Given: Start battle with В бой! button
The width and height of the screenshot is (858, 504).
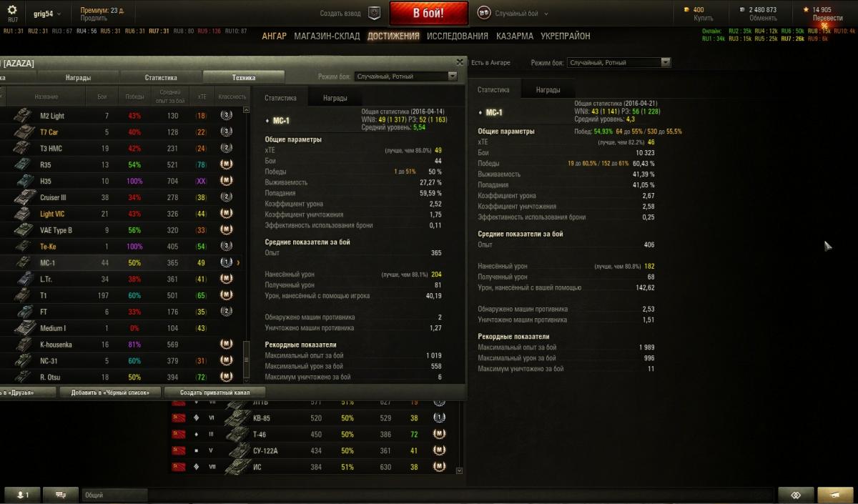Looking at the screenshot, I should [429, 14].
